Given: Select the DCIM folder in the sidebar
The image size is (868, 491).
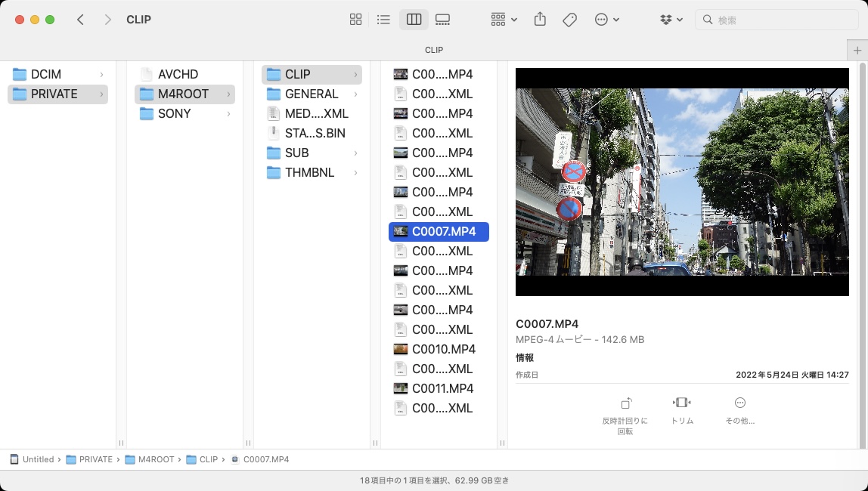Looking at the screenshot, I should pyautogui.click(x=45, y=74).
